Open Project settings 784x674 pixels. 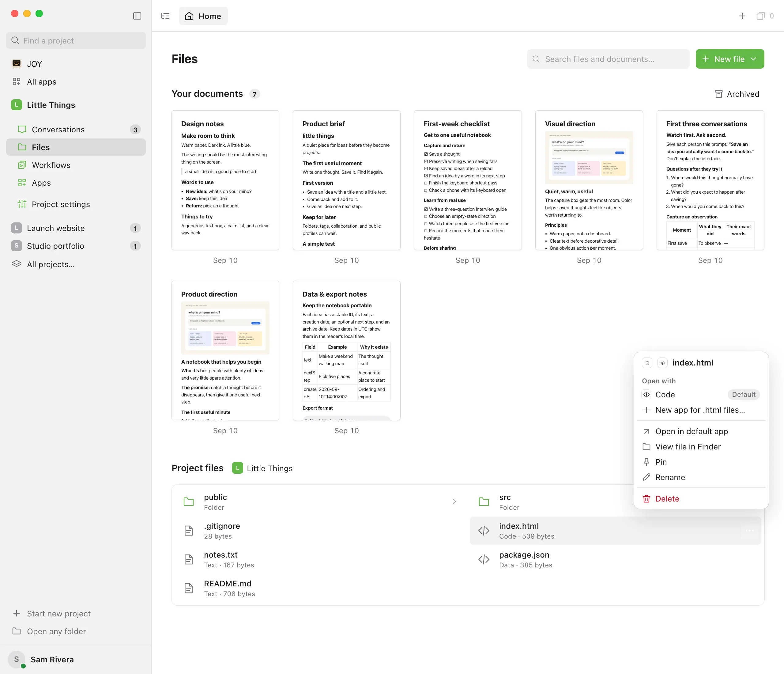coord(76,204)
